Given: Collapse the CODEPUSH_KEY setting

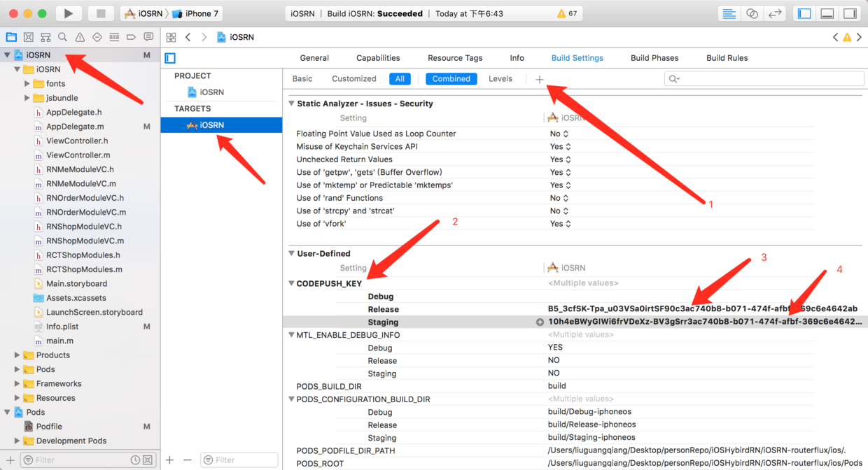Looking at the screenshot, I should tap(291, 284).
